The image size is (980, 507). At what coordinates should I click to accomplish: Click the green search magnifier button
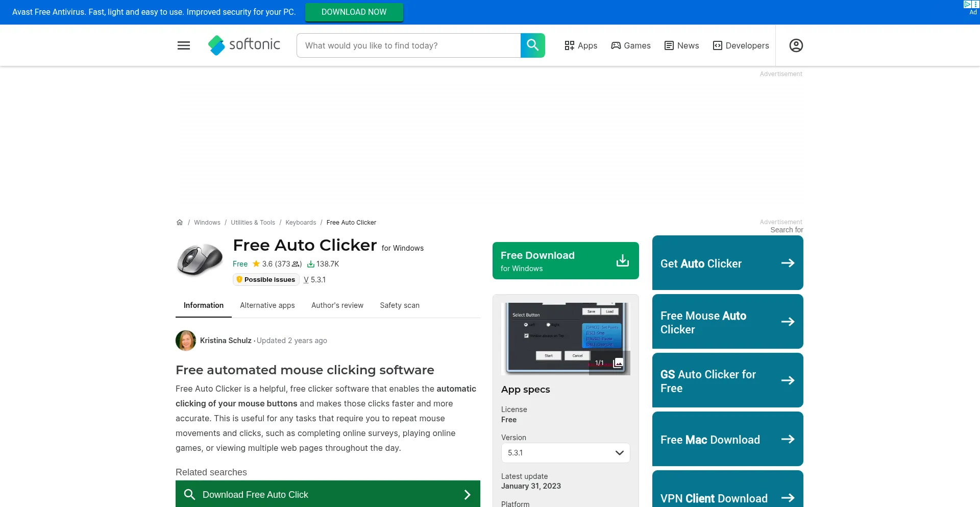pos(532,45)
